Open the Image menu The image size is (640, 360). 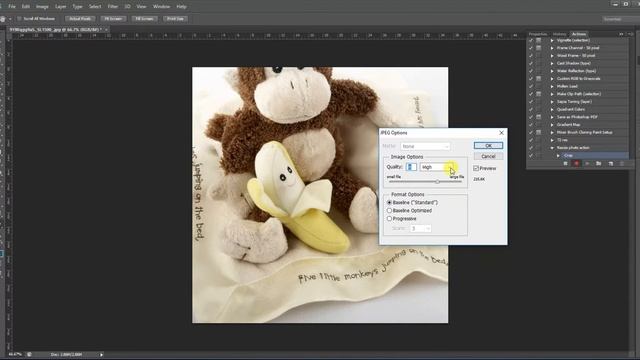42,7
